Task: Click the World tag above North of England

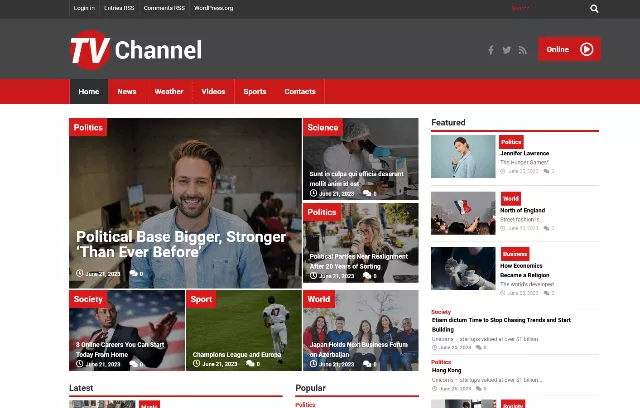Action: pos(511,199)
